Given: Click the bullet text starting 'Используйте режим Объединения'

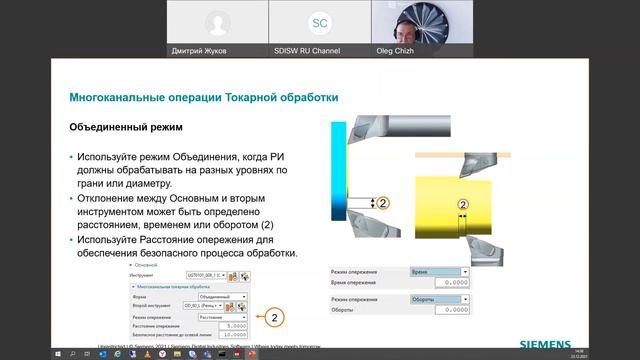Looking at the screenshot, I should [182, 170].
